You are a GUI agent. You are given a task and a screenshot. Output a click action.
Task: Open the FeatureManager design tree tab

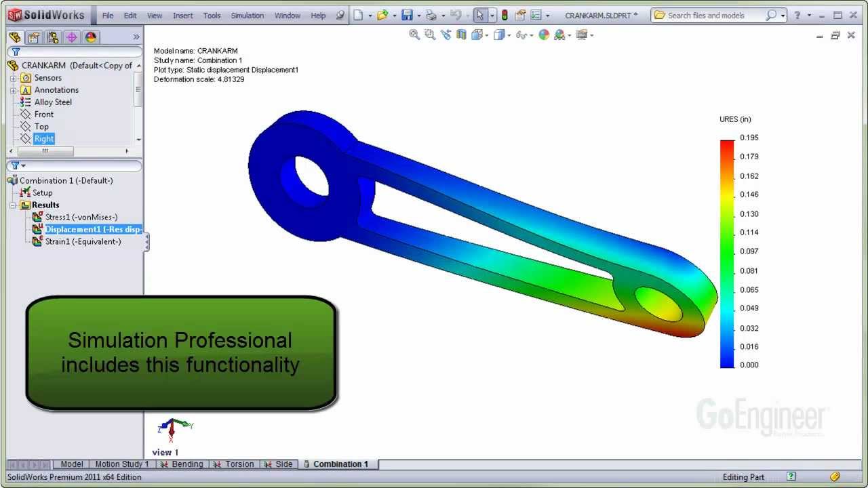pyautogui.click(x=15, y=37)
